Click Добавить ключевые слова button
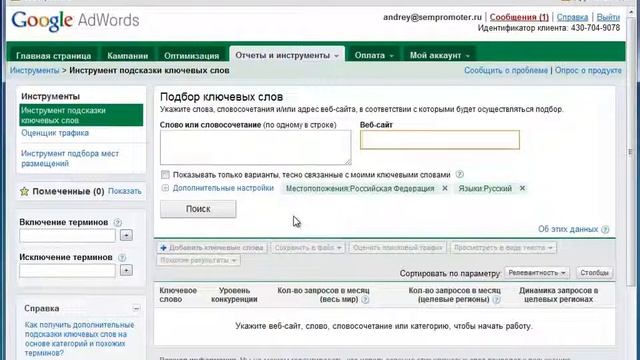 [x=212, y=248]
